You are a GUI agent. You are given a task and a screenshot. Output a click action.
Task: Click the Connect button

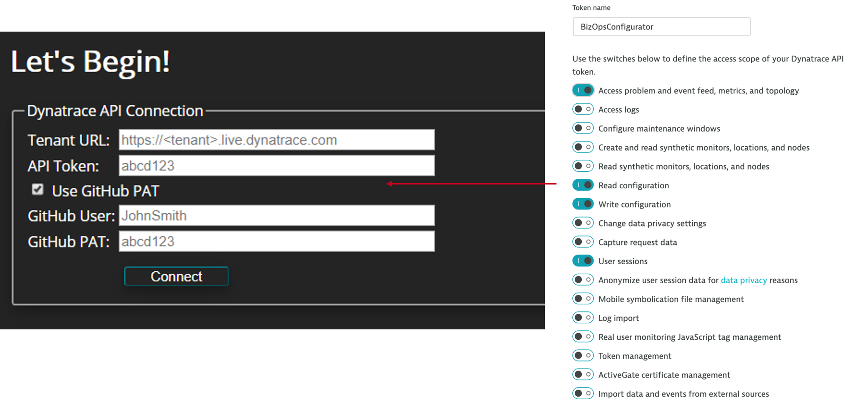tap(176, 276)
